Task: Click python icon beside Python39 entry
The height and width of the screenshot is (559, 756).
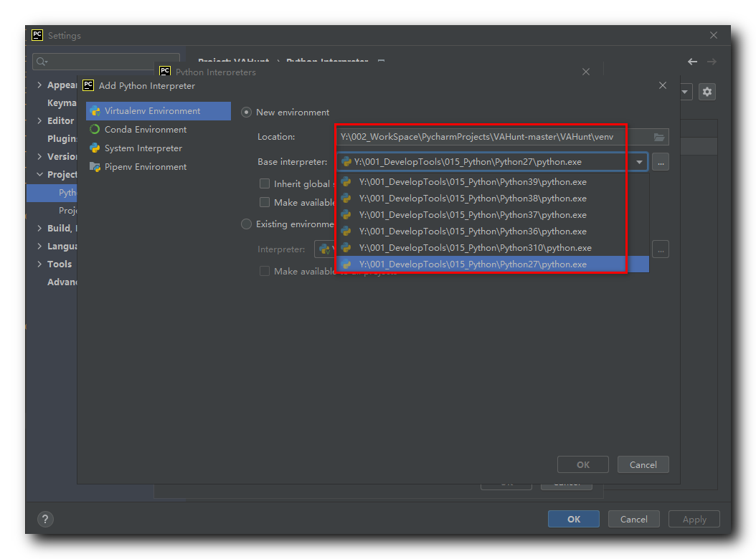Action: click(346, 182)
